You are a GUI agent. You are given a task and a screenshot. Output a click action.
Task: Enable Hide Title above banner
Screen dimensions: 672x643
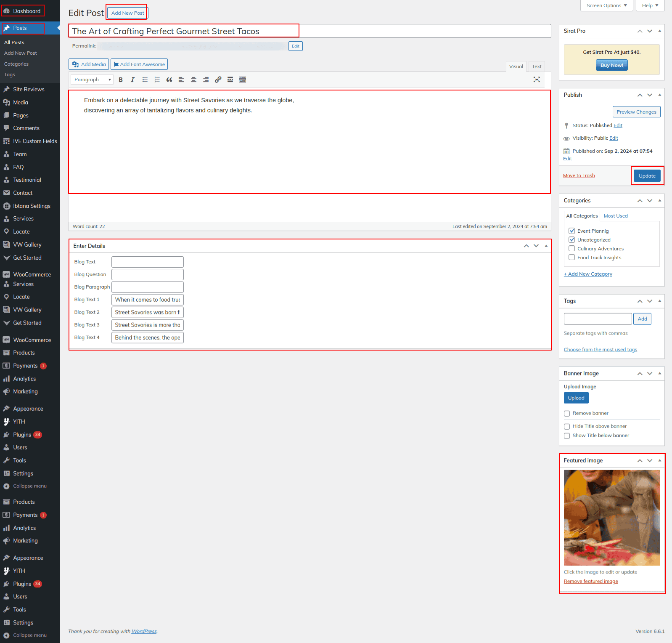567,426
